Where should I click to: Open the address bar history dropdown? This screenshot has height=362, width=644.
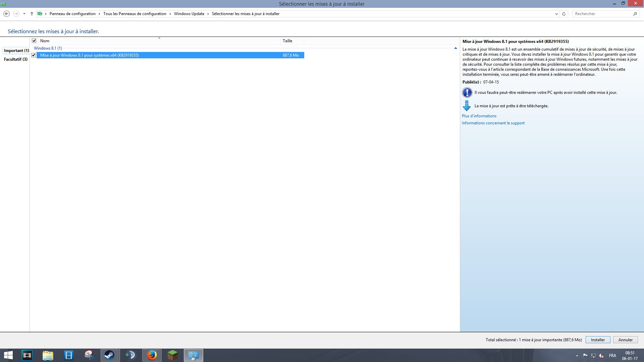(556, 14)
